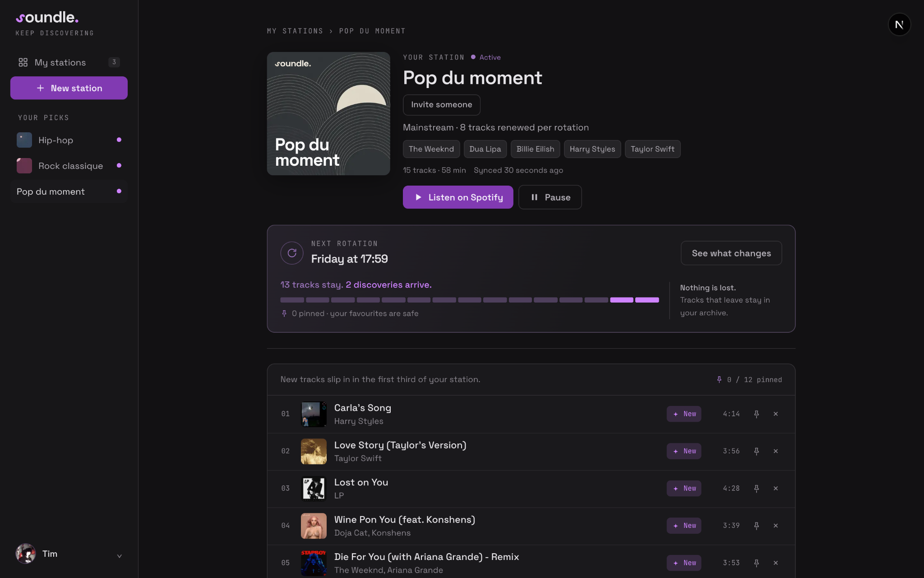924x578 pixels.
Task: Click 'Synced 30 seconds ago' text
Action: click(518, 170)
